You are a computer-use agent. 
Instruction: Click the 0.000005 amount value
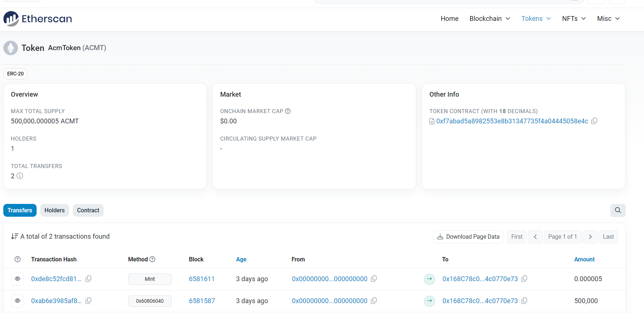588,279
